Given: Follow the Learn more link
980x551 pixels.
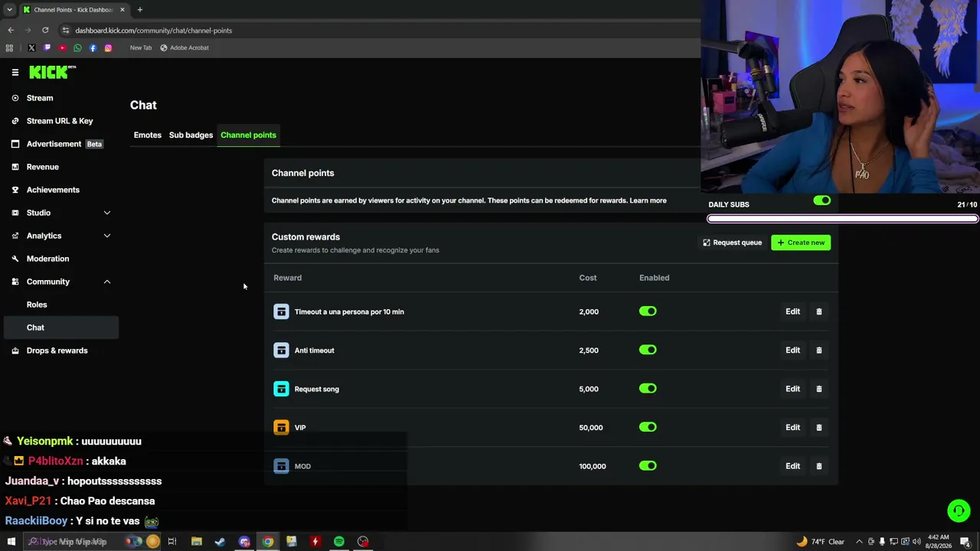Looking at the screenshot, I should point(648,201).
